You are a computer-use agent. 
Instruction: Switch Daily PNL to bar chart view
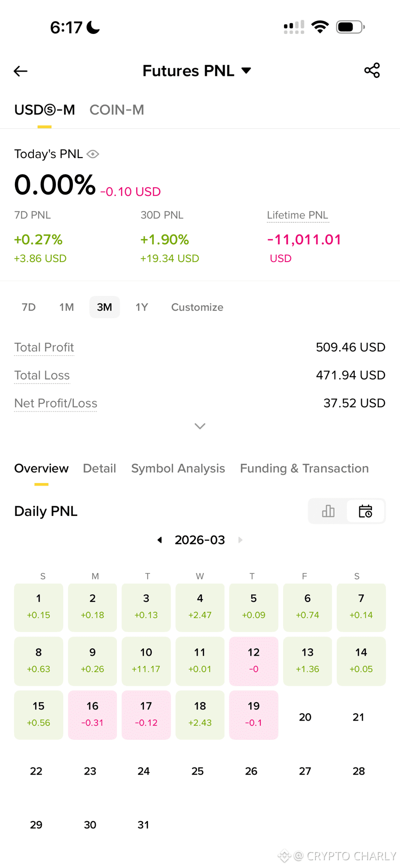328,511
